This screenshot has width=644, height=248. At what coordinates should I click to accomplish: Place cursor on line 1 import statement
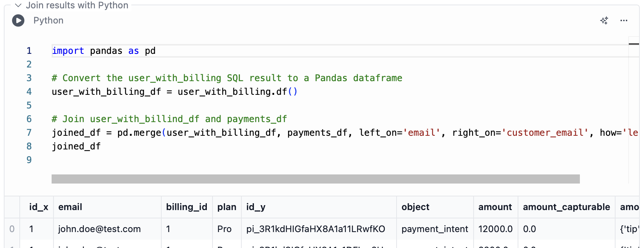tap(104, 51)
